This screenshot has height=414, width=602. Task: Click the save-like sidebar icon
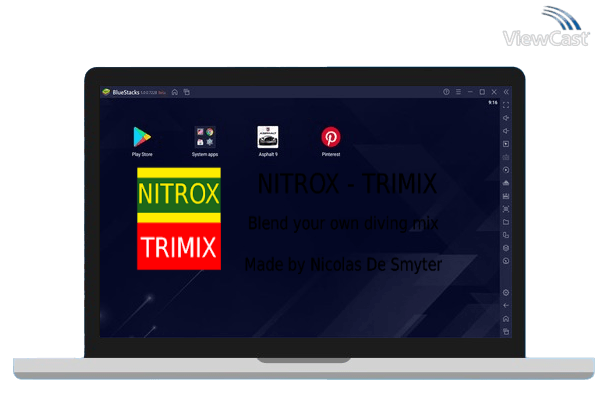[506, 196]
